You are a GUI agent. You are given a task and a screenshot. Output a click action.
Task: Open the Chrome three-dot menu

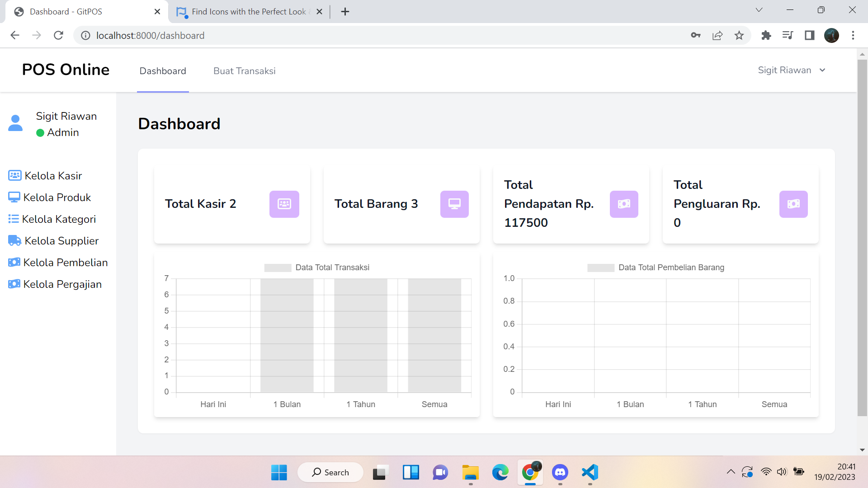point(853,35)
